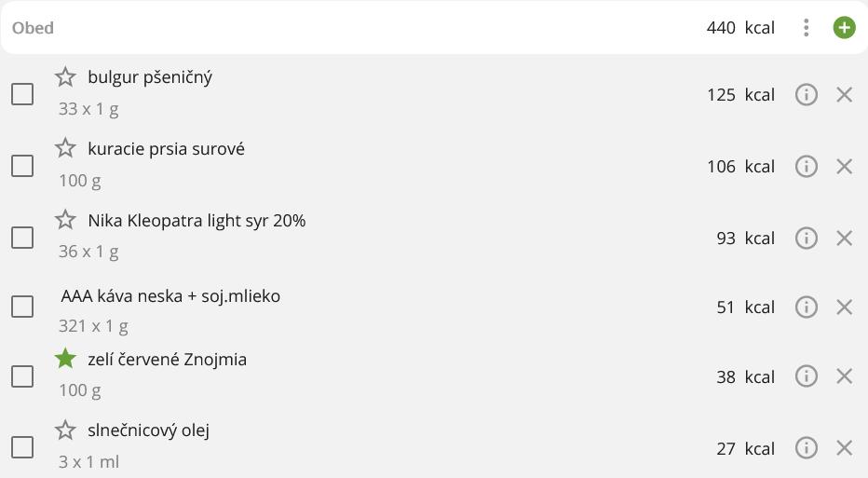The image size is (868, 478).
Task: Open the kuracie prsia surové food name
Action: coord(166,149)
